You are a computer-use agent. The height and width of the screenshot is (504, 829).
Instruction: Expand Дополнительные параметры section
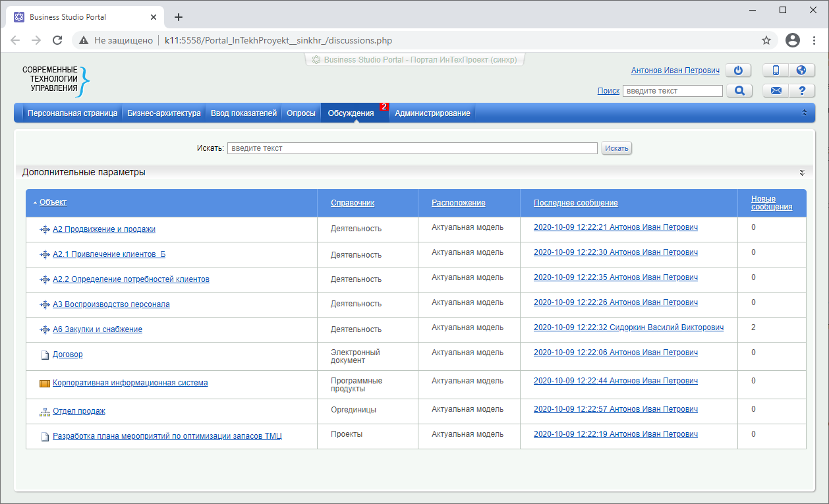point(802,173)
